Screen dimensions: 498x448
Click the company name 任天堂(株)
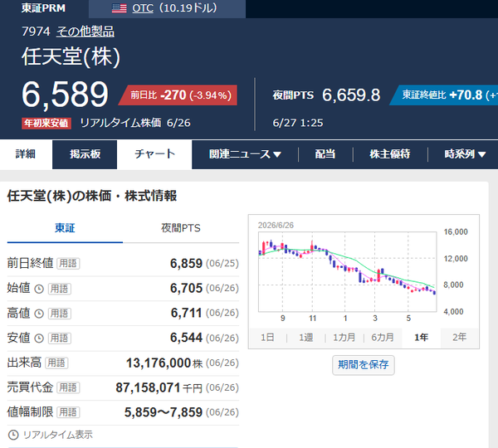click(x=71, y=57)
